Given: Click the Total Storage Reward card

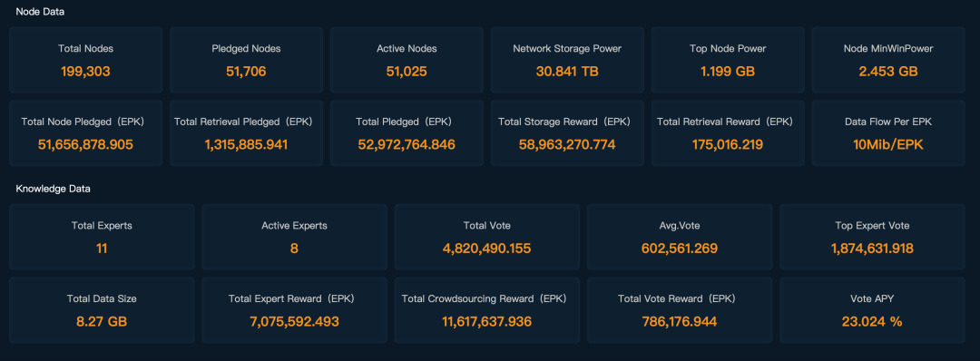Looking at the screenshot, I should point(567,133).
